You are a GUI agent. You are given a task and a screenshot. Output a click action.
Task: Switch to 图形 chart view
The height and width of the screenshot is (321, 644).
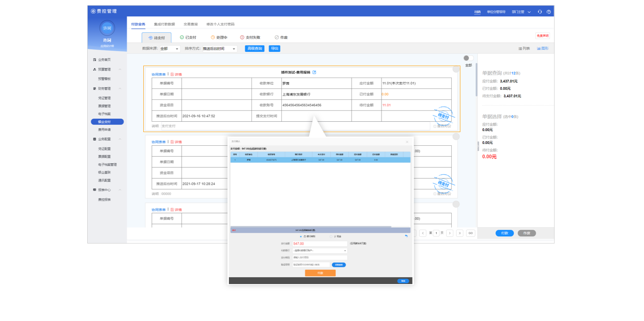pyautogui.click(x=543, y=49)
